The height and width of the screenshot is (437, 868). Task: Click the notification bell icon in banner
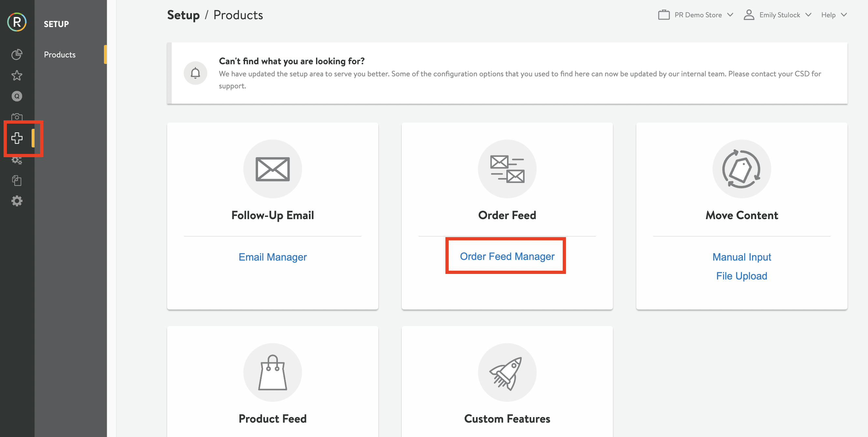coord(195,73)
